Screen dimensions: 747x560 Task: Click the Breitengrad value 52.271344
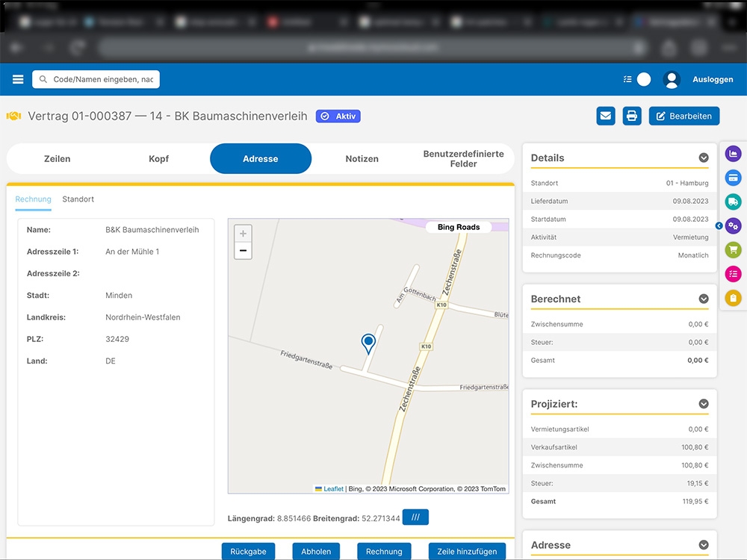pyautogui.click(x=381, y=518)
